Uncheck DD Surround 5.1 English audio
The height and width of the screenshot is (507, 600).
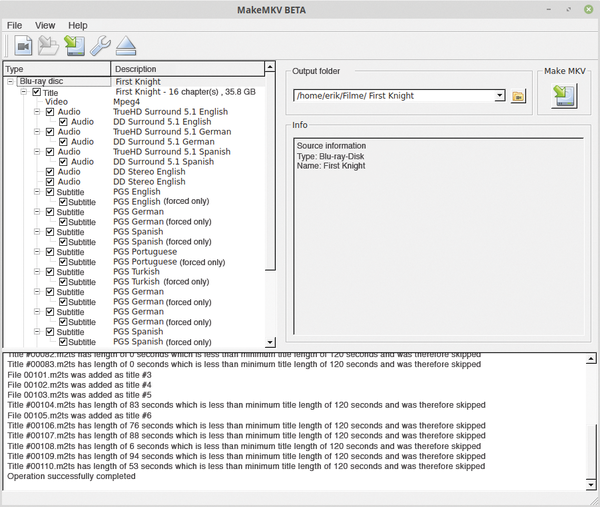[x=63, y=122]
